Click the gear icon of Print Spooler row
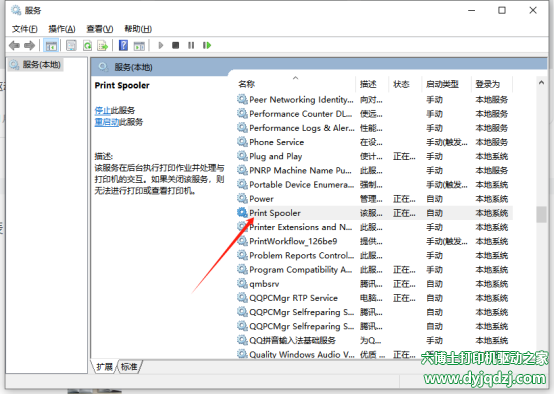554x395 pixels. 242,212
